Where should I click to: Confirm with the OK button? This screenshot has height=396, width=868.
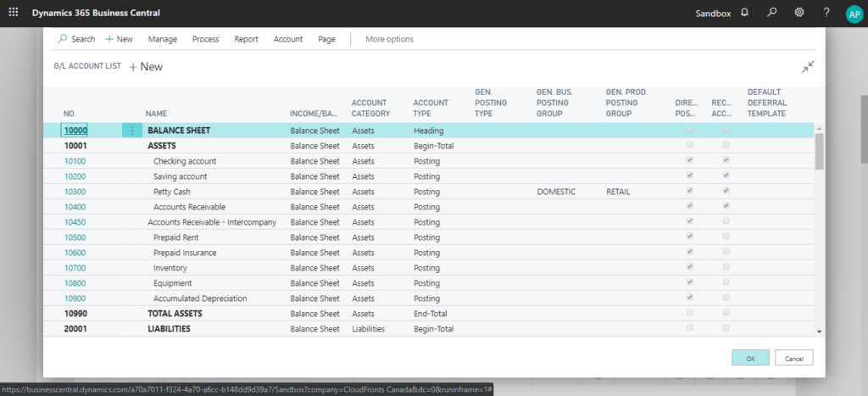750,359
